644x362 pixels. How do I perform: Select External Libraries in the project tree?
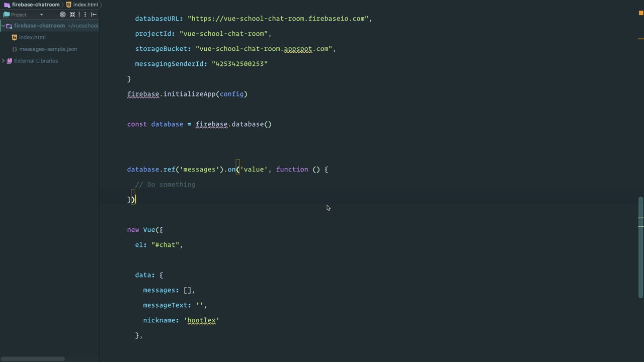pyautogui.click(x=36, y=61)
